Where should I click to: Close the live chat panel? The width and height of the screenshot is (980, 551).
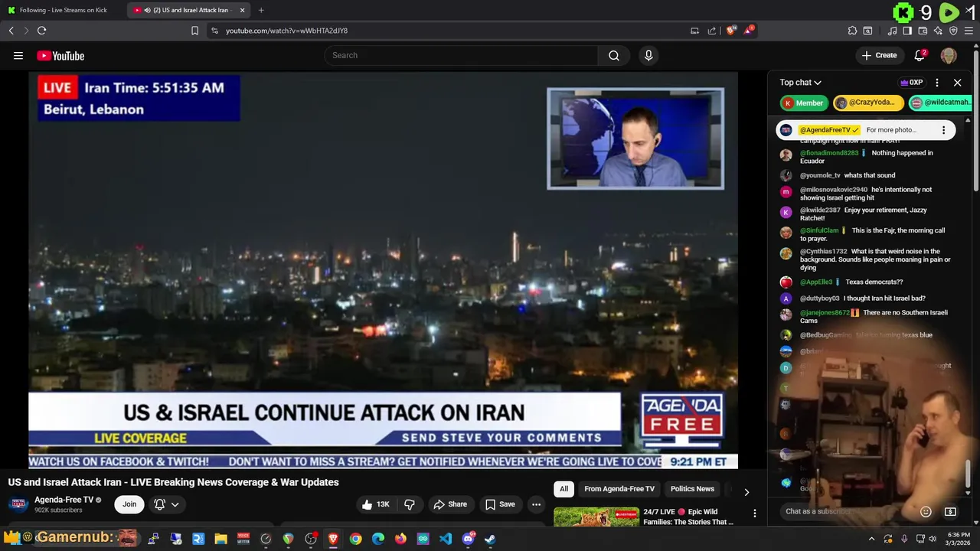(957, 83)
